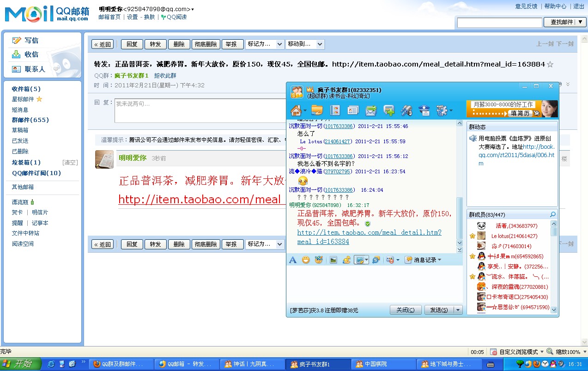Send an image in the chat
Screen dimensions: 588x371
pos(333,260)
